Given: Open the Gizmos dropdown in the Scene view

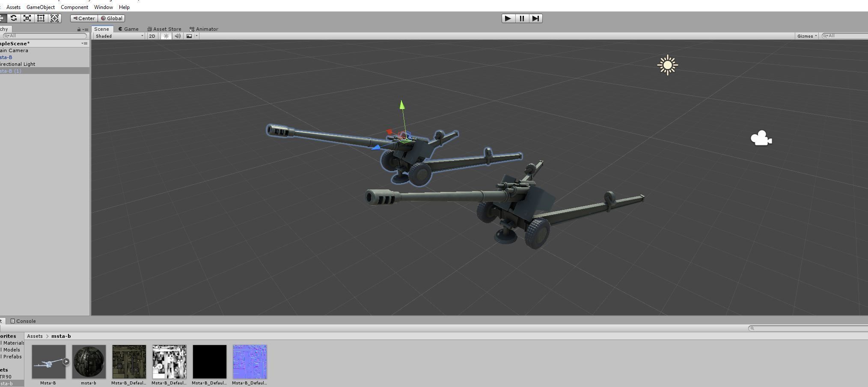Looking at the screenshot, I should [x=806, y=36].
